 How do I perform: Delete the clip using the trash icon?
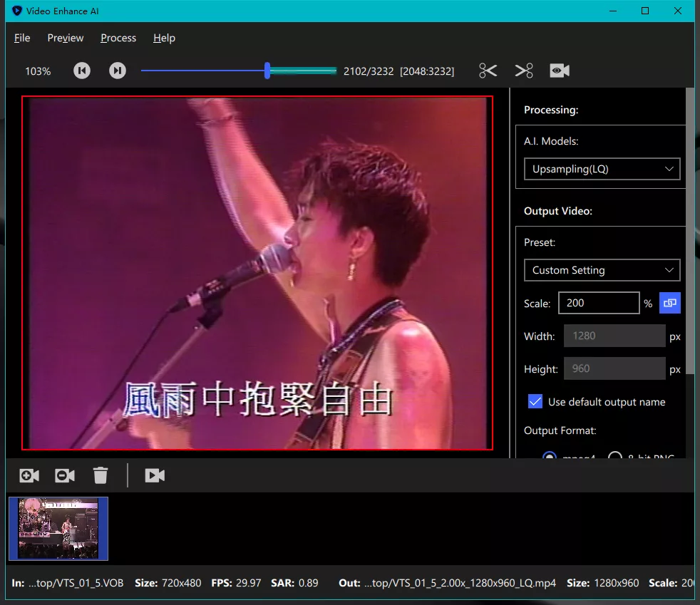(100, 475)
